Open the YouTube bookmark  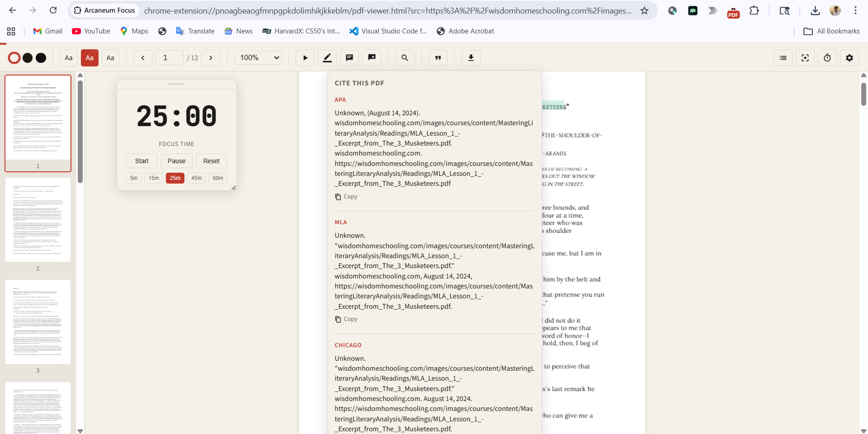[91, 31]
